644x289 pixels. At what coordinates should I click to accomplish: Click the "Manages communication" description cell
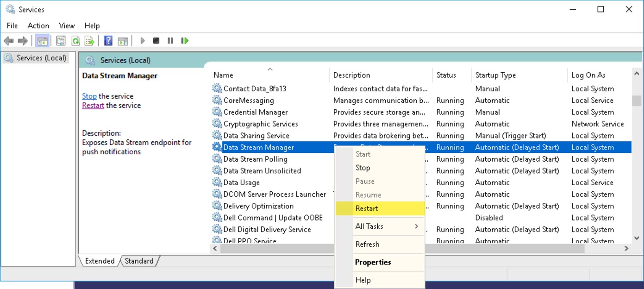tap(381, 100)
